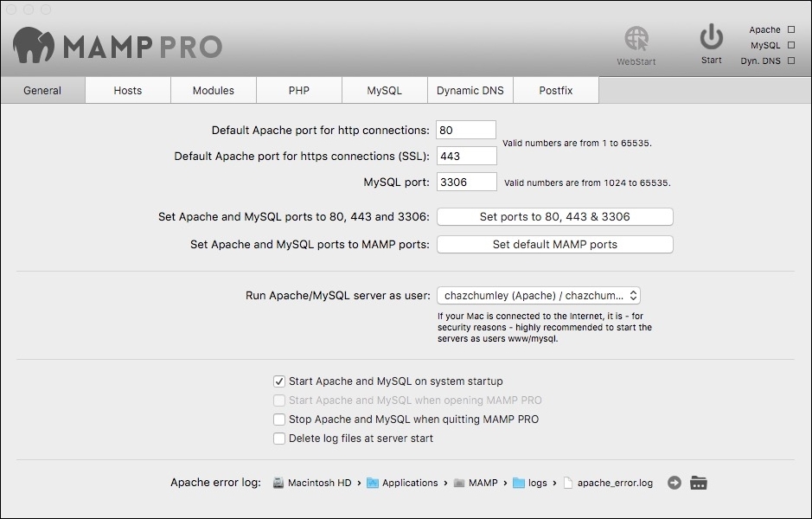Enable Delete log files at server start
The height and width of the screenshot is (519, 812).
pyautogui.click(x=279, y=439)
